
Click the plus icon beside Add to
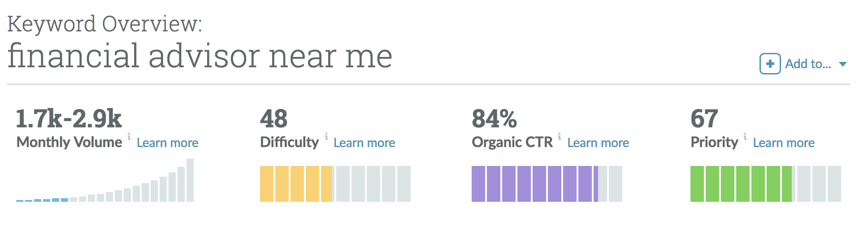tap(770, 64)
